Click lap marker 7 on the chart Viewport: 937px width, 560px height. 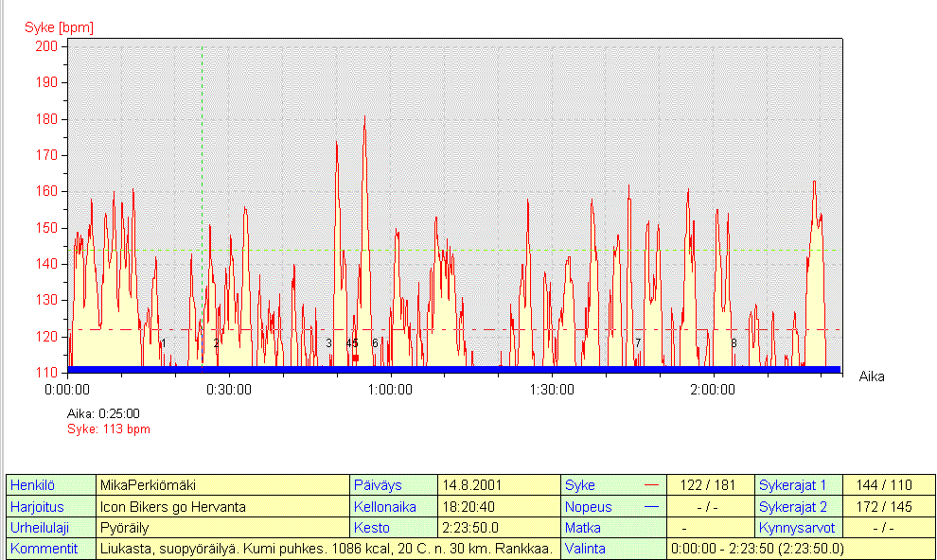[x=638, y=343]
